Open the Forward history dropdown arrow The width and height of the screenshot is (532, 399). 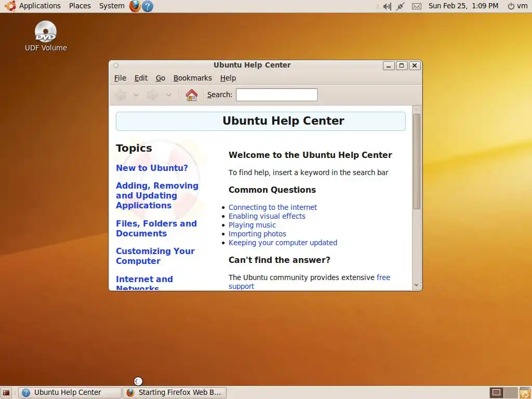tap(169, 95)
